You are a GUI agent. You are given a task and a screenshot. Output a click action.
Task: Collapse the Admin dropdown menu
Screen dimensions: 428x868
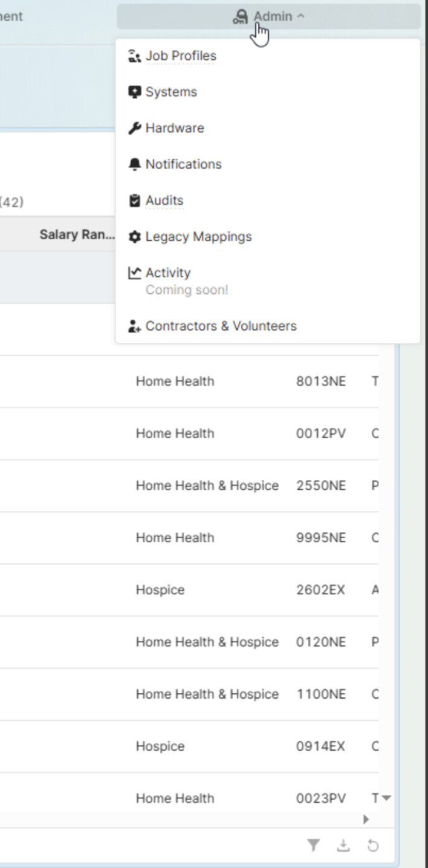[268, 17]
